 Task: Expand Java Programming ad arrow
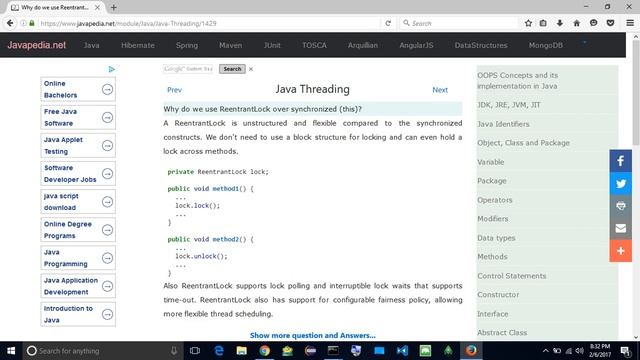point(107,258)
